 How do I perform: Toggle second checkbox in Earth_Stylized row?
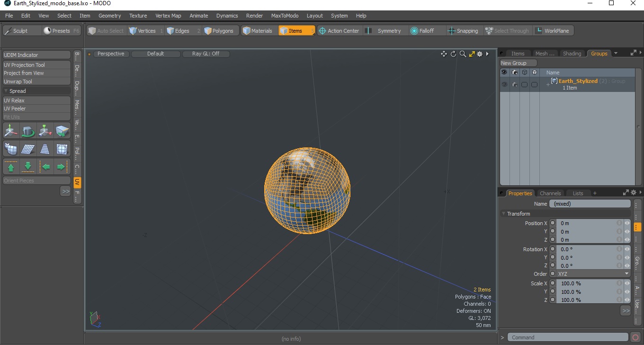(x=534, y=84)
